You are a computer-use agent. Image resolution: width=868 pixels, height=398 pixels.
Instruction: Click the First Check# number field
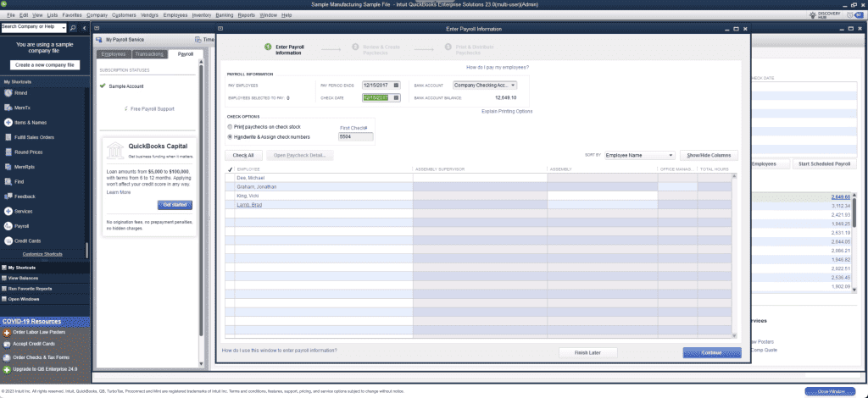tap(355, 136)
